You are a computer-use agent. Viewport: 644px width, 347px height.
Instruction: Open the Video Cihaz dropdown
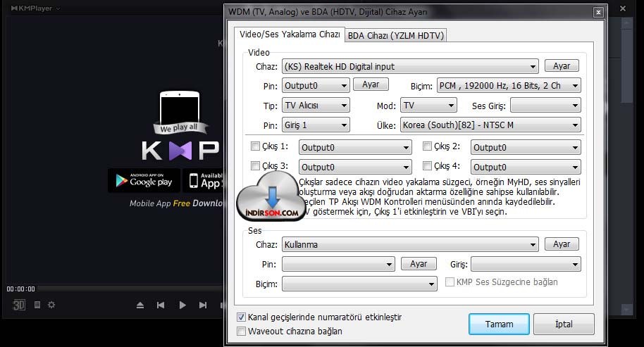[x=410, y=66]
